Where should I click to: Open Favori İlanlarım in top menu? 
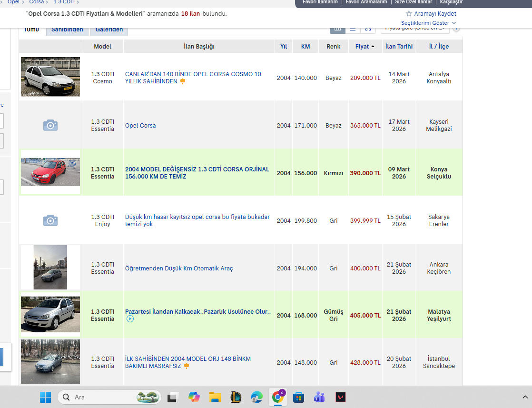click(x=320, y=2)
